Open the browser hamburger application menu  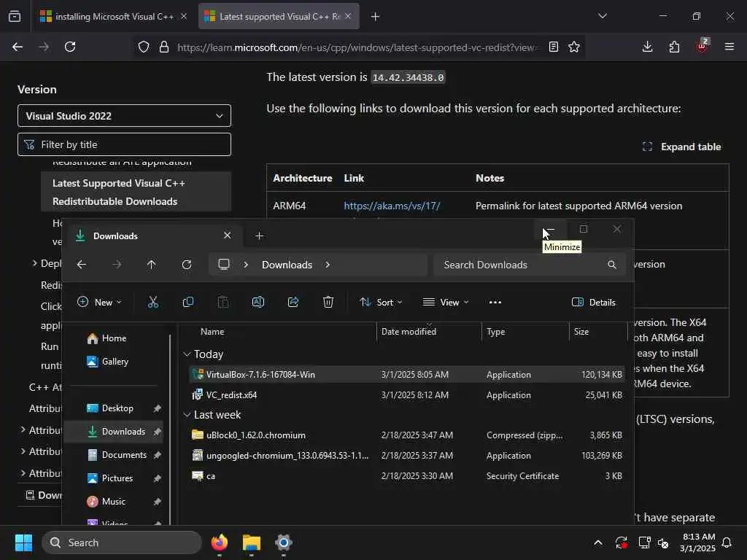[729, 47]
